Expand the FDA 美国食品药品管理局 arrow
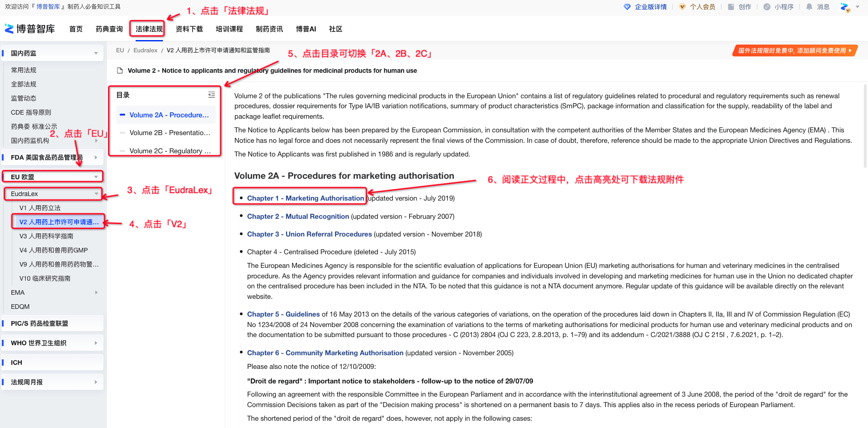Image resolution: width=868 pixels, height=428 pixels. coord(96,157)
